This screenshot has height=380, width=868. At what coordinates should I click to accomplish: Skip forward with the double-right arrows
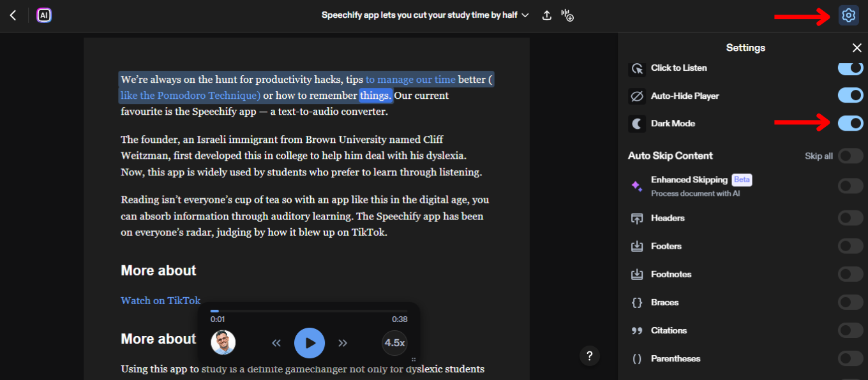point(343,343)
